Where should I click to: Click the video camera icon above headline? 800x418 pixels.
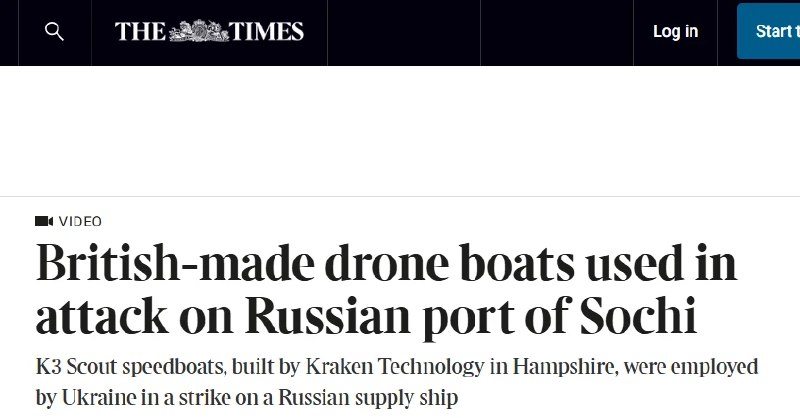pyautogui.click(x=44, y=221)
